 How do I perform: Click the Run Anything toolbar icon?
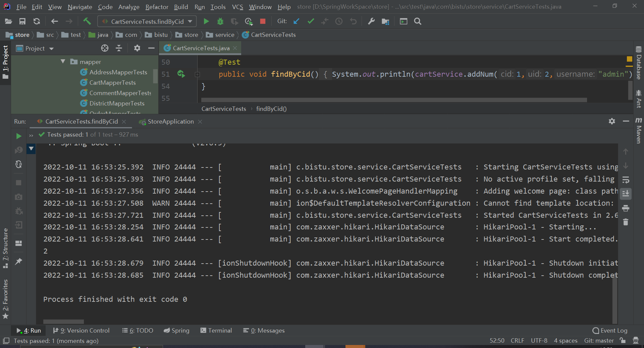coord(404,21)
